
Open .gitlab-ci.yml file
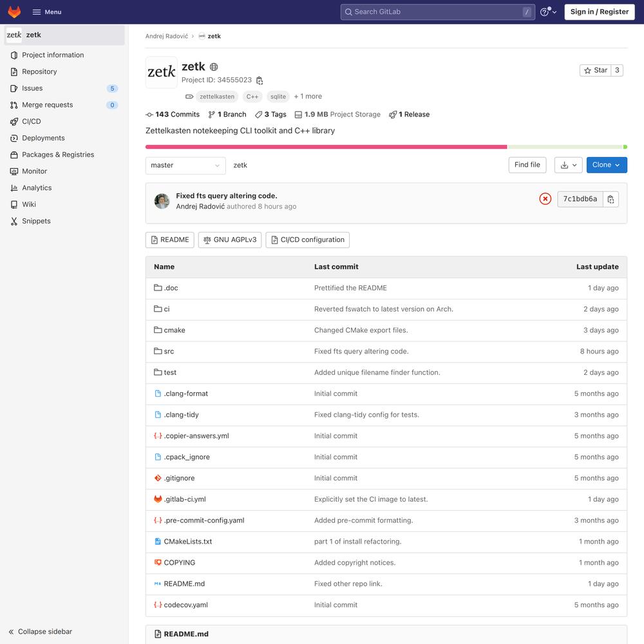(x=184, y=499)
